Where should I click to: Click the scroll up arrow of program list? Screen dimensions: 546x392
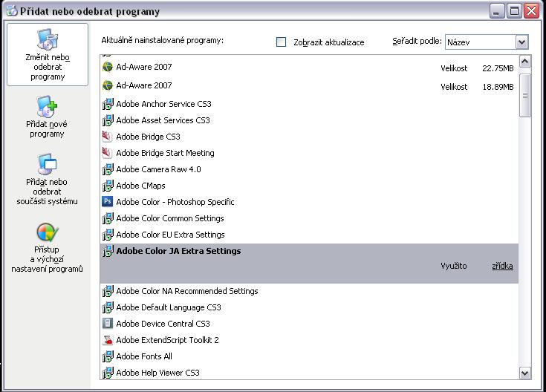point(525,62)
